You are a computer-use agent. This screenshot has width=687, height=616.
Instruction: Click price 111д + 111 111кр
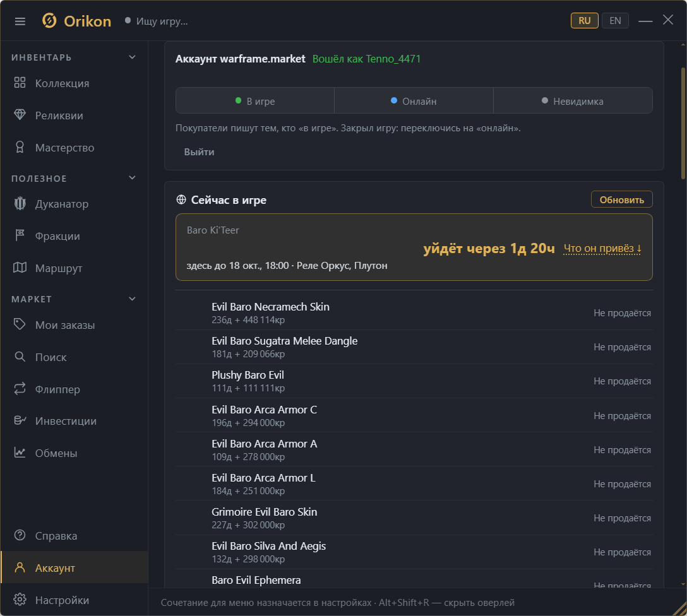pos(248,388)
